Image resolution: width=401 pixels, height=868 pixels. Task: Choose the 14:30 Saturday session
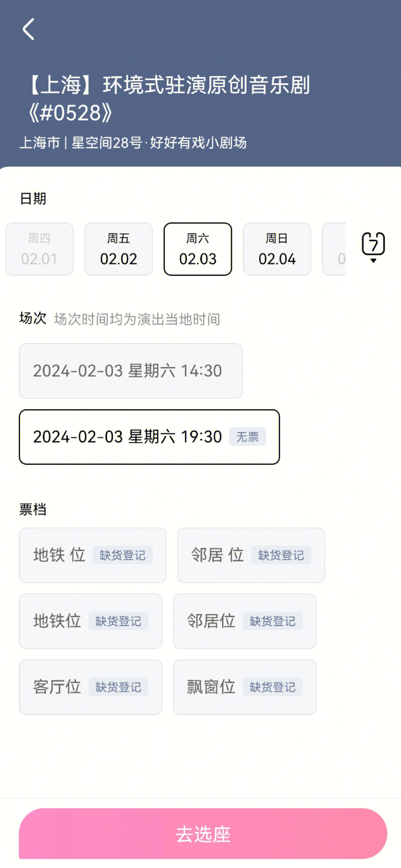coord(131,371)
